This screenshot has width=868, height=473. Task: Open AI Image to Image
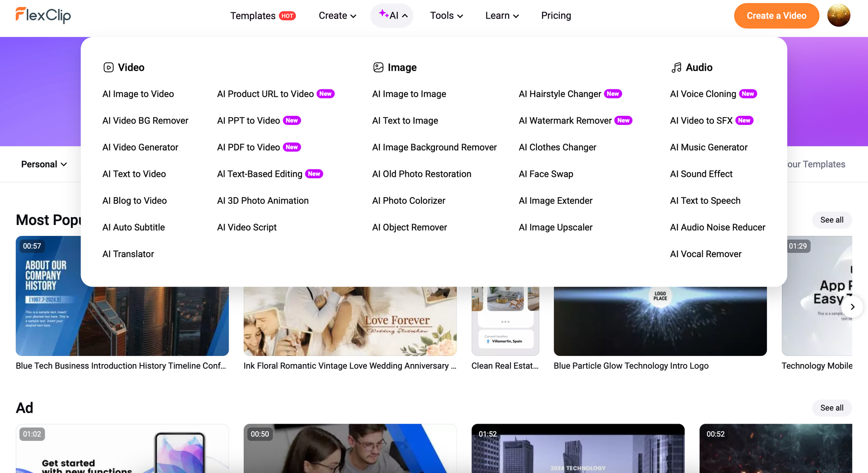tap(409, 94)
